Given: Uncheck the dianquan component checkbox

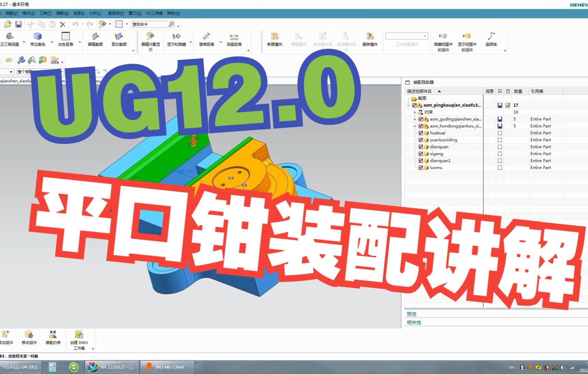Looking at the screenshot, I should tap(421, 147).
